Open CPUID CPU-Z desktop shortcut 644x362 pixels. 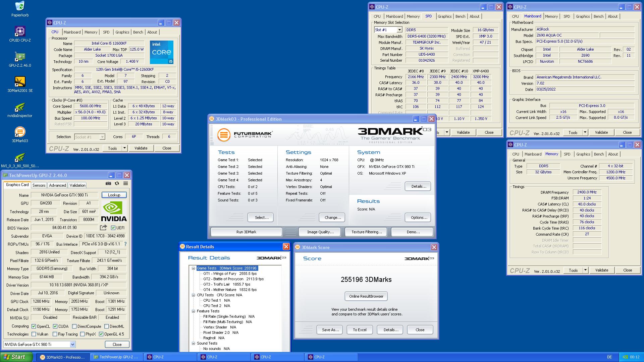(x=20, y=34)
